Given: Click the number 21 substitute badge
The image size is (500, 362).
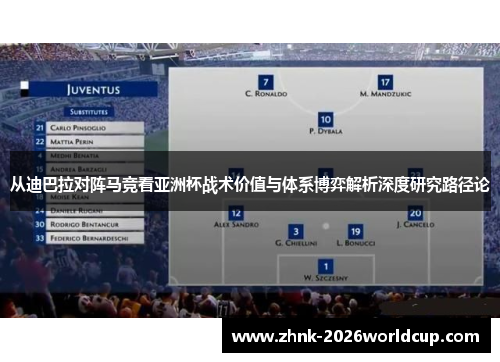Looking at the screenshot, I should click(40, 128).
